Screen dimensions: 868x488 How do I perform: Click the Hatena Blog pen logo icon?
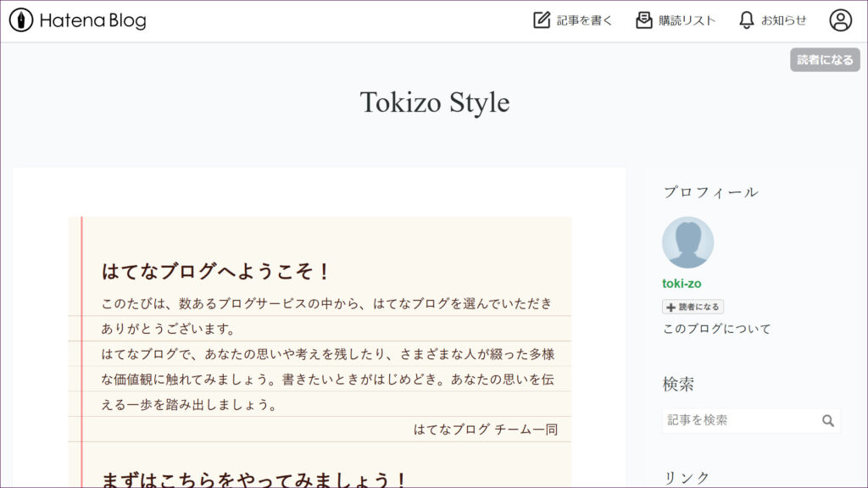(x=21, y=20)
